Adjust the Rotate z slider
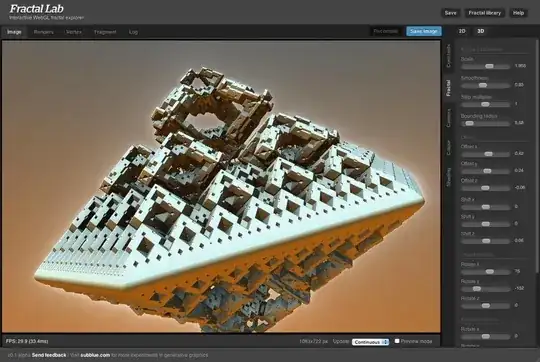Image resolution: width=540 pixels, height=362 pixels. 486,306
